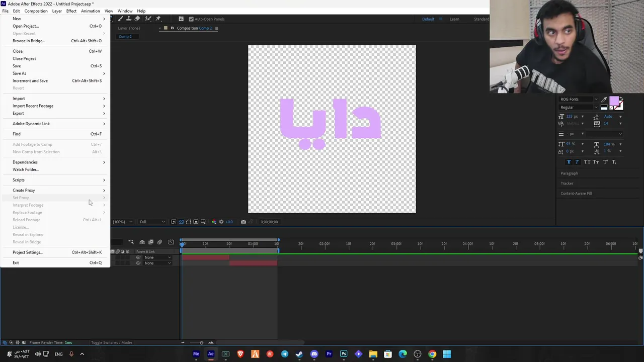The image size is (644, 362).
Task: Take a snapshot with the camera icon
Action: (x=244, y=222)
